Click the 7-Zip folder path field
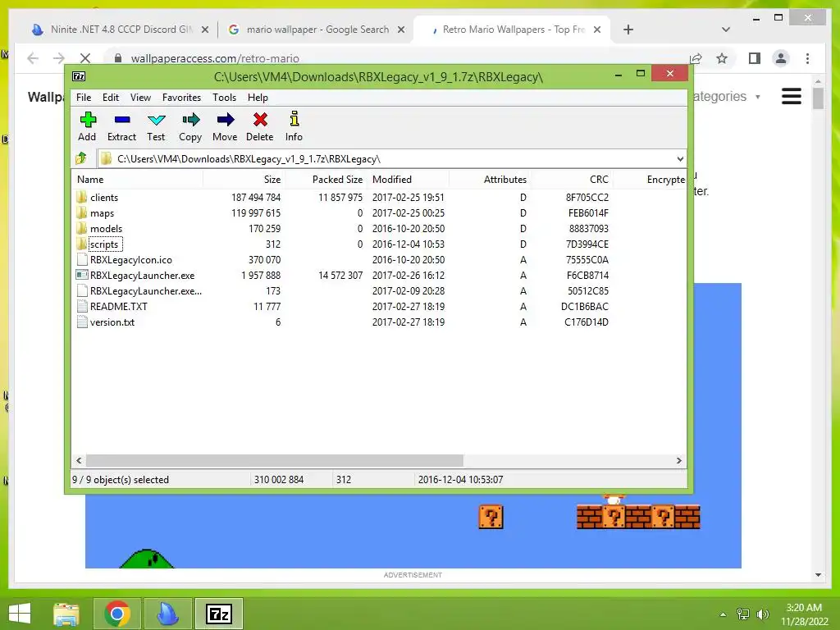Screen dimensions: 840x630 391,158
